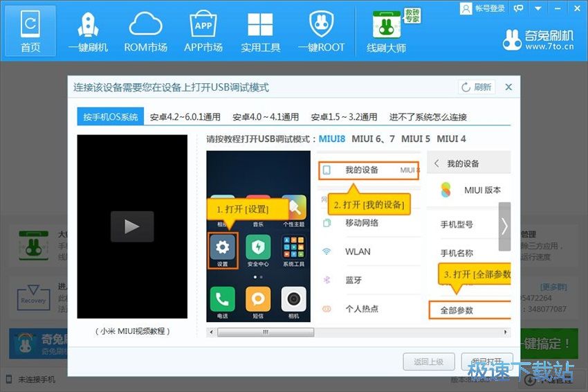Close the USB debugging dialog

[x=508, y=87]
